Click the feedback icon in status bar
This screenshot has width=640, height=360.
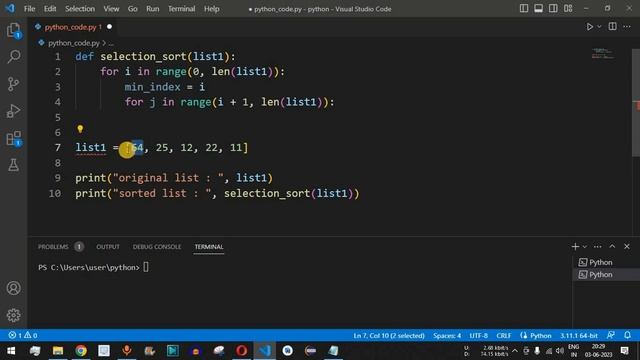(611, 335)
